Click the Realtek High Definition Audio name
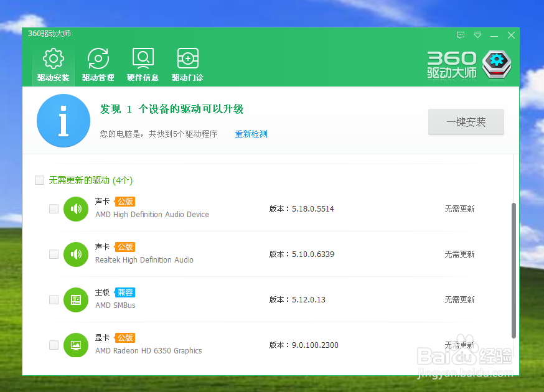 click(144, 260)
